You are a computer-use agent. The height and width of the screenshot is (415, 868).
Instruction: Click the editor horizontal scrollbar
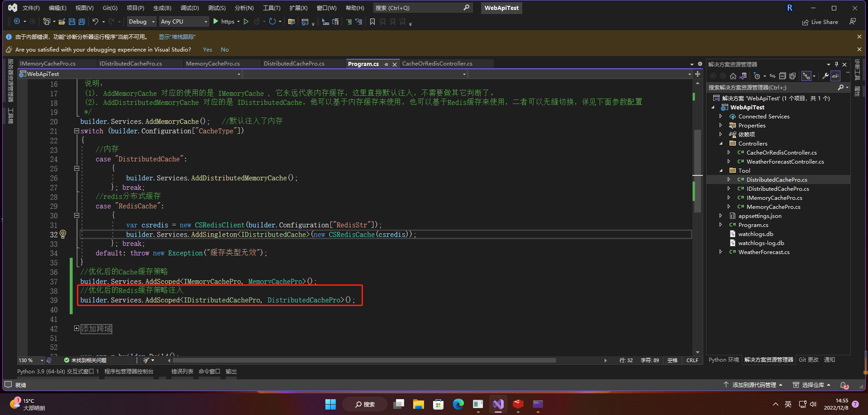pos(364,360)
